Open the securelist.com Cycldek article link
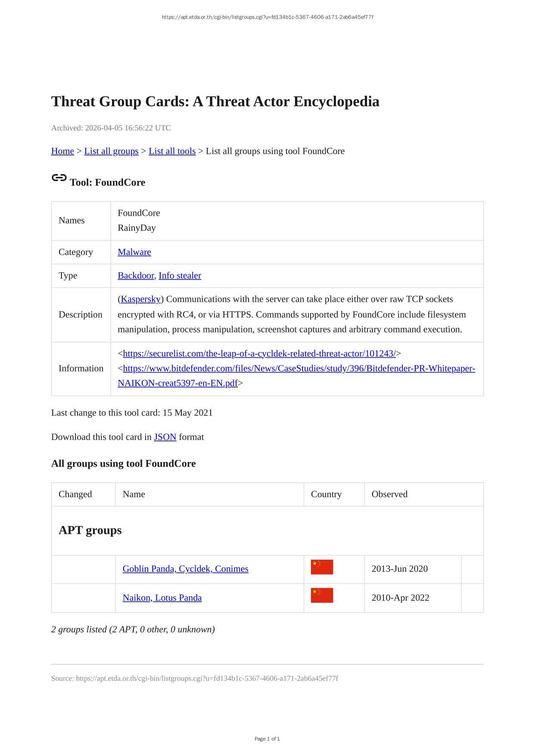535x756 pixels. 259,354
